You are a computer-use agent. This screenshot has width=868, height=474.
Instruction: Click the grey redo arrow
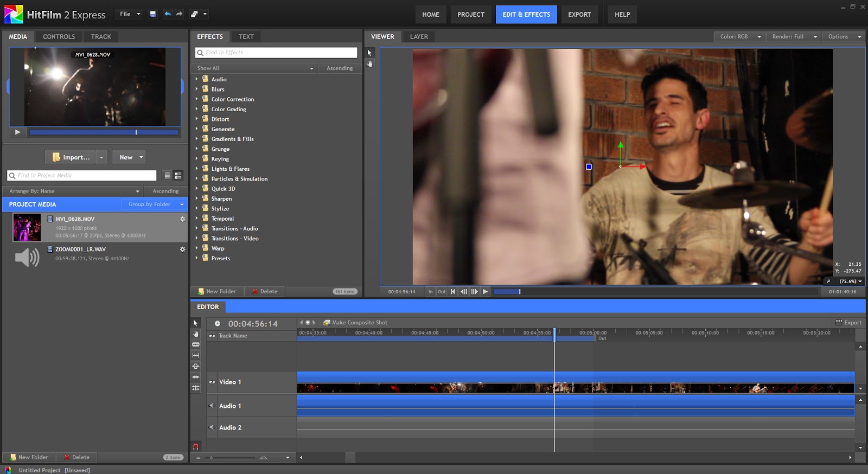click(180, 14)
